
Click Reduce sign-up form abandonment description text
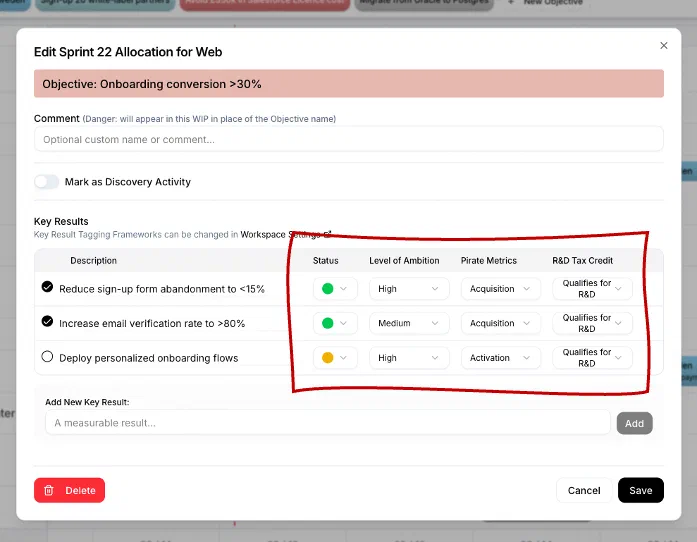[x=162, y=289]
